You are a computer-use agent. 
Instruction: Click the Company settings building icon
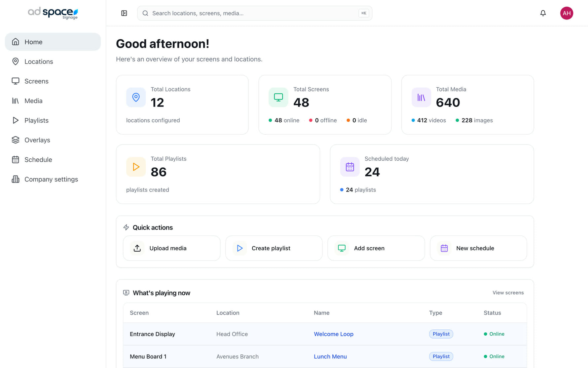click(15, 179)
